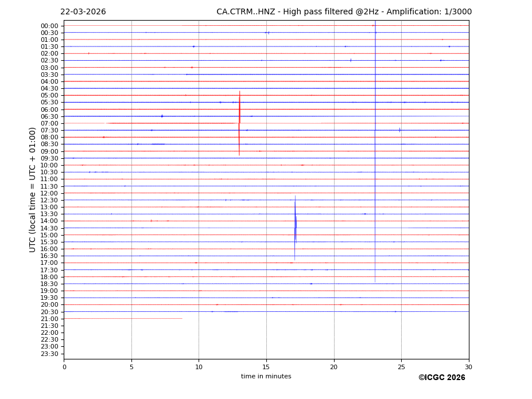Select the 12:00 trace row label
This screenshot has width=532, height=399.
tap(49, 193)
